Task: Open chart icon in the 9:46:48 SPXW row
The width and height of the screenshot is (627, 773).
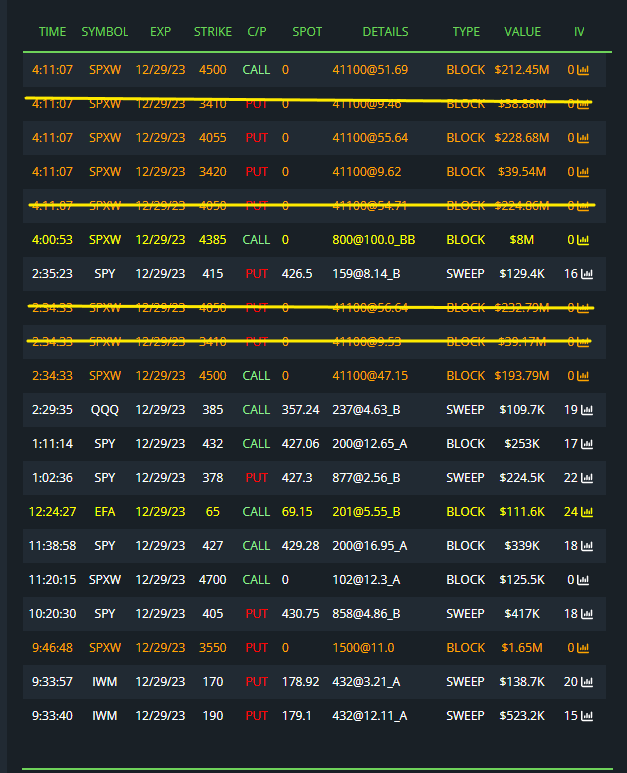Action: (583, 648)
